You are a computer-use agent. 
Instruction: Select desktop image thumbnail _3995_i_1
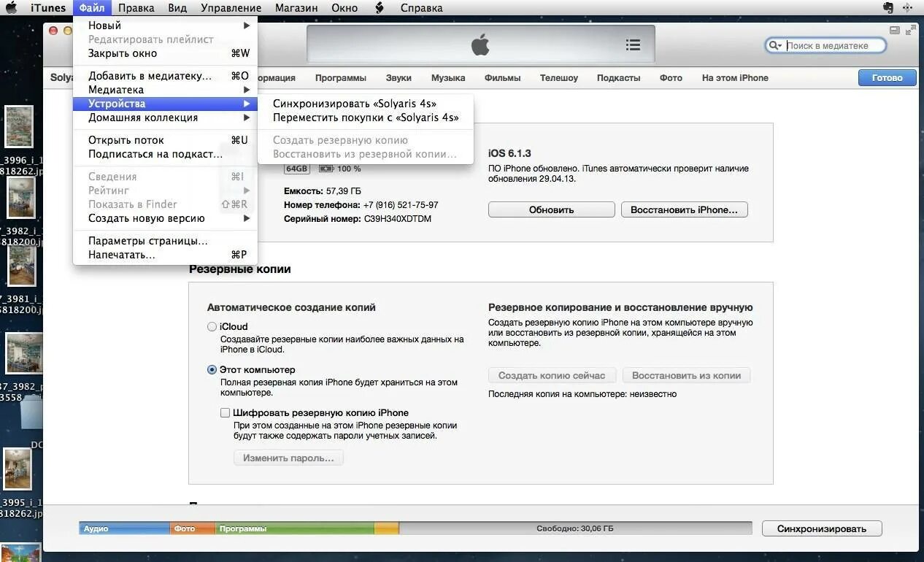click(x=17, y=469)
